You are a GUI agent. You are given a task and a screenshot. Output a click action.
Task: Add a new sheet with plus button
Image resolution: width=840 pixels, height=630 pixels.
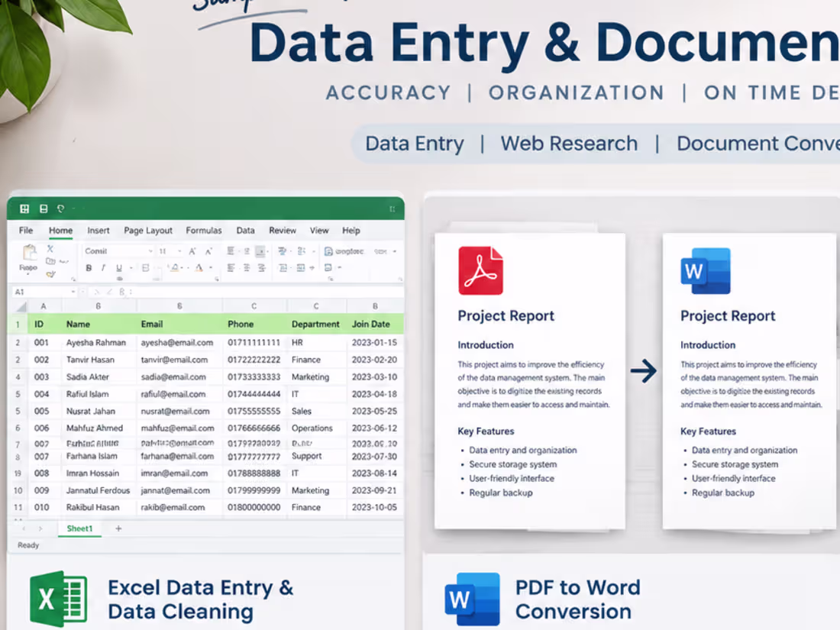pyautogui.click(x=118, y=528)
